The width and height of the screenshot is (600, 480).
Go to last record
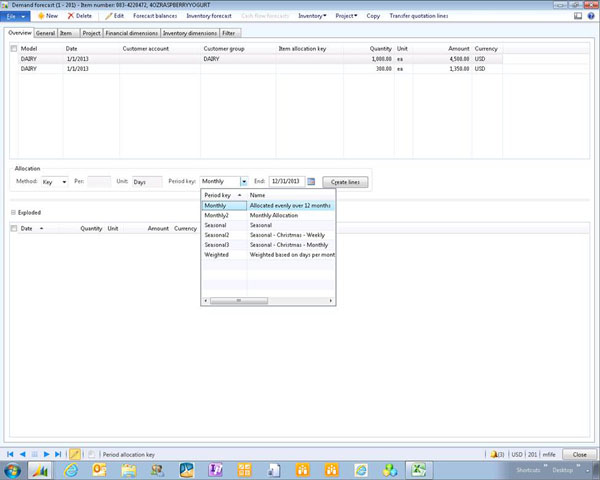click(x=58, y=454)
